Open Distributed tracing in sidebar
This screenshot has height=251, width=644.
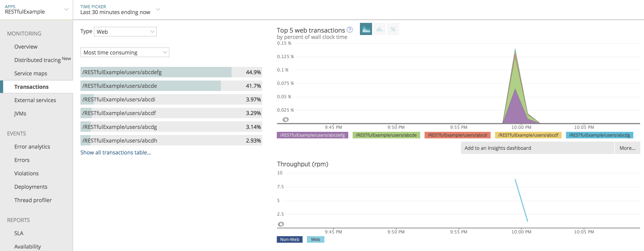point(37,60)
